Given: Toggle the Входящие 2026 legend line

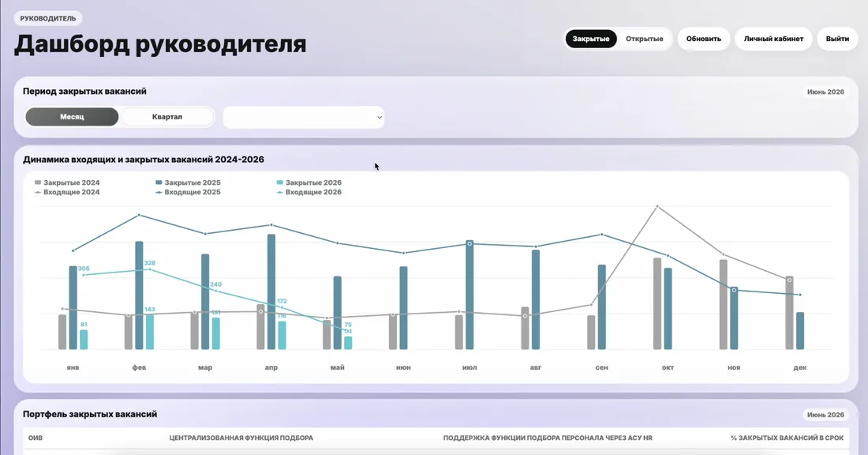Looking at the screenshot, I should click(309, 192).
